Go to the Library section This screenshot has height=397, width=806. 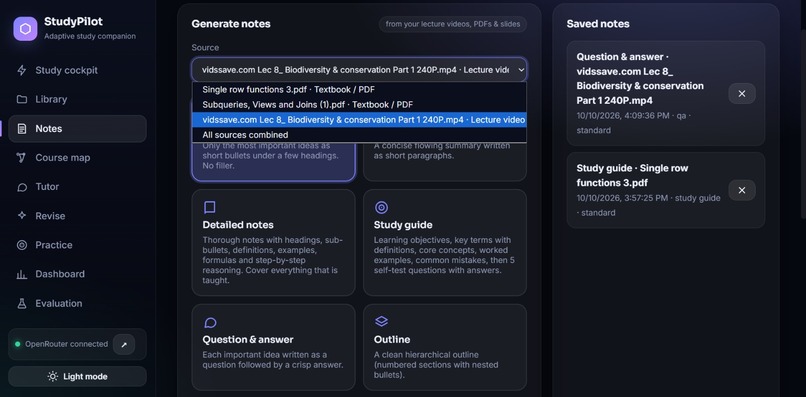pyautogui.click(x=77, y=99)
